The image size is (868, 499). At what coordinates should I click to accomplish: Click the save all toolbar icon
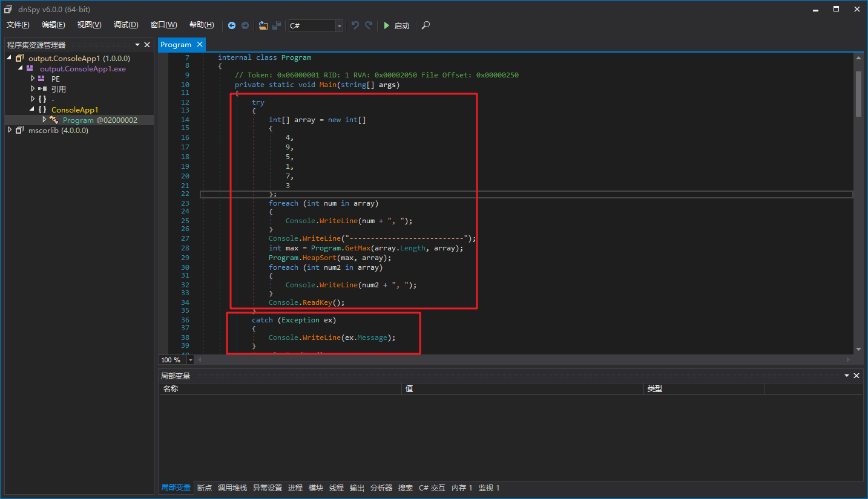pos(277,25)
